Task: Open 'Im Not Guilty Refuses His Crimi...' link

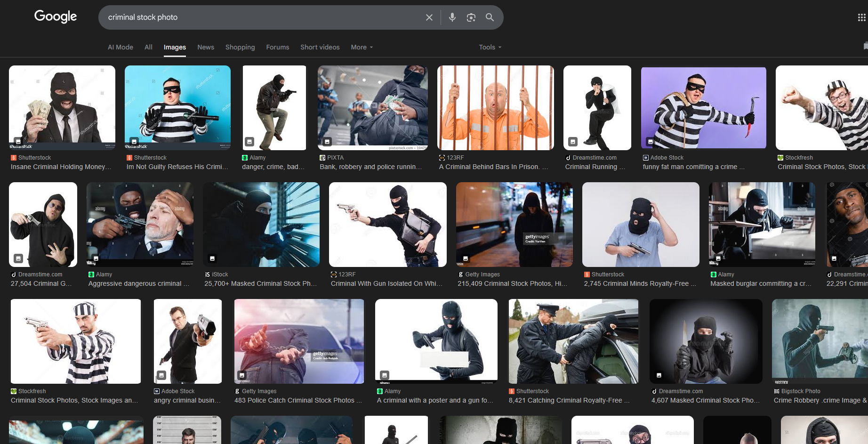Action: [x=177, y=167]
